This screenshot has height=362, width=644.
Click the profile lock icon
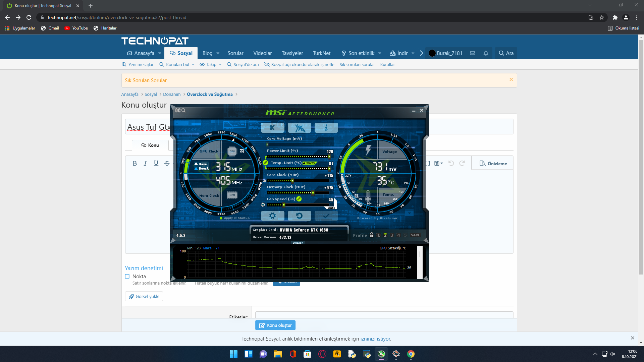371,235
